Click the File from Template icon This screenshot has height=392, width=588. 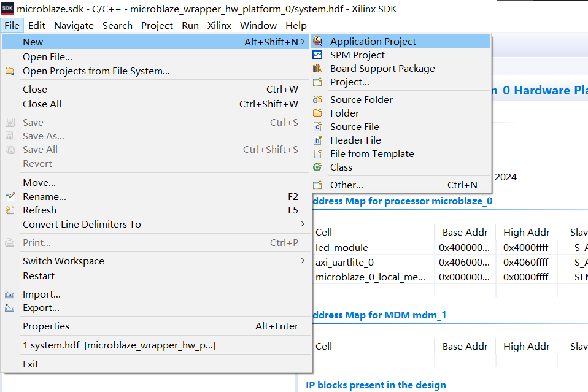(317, 153)
